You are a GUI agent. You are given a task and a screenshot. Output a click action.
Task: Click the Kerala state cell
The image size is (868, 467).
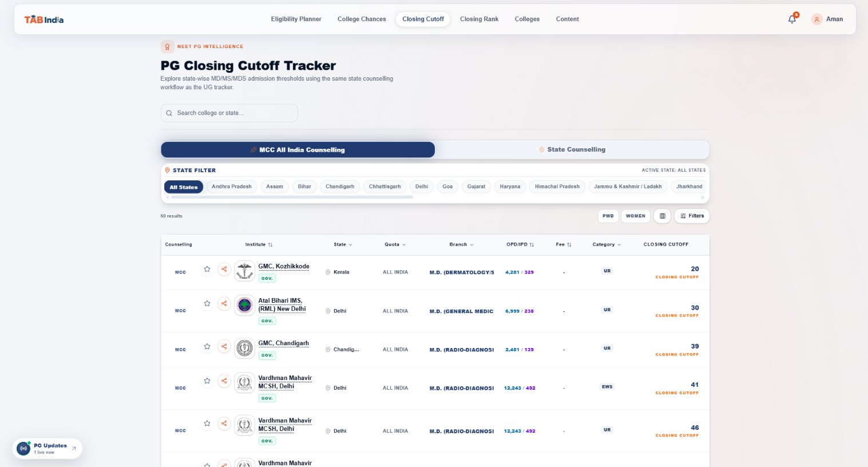338,272
